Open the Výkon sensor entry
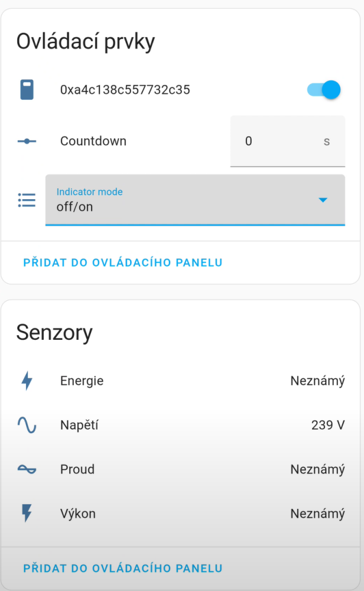Image resolution: width=364 pixels, height=591 pixels. (78, 514)
